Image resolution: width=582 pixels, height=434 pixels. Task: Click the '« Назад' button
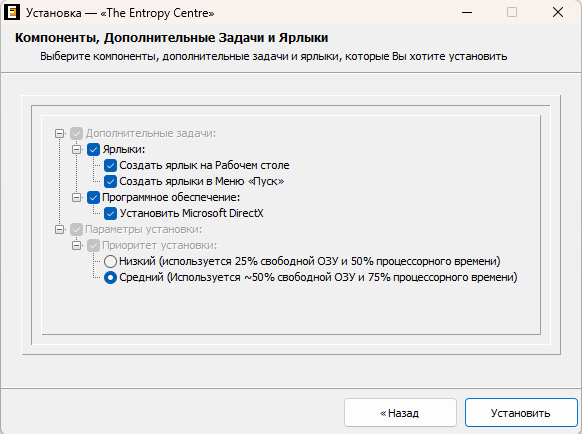400,413
